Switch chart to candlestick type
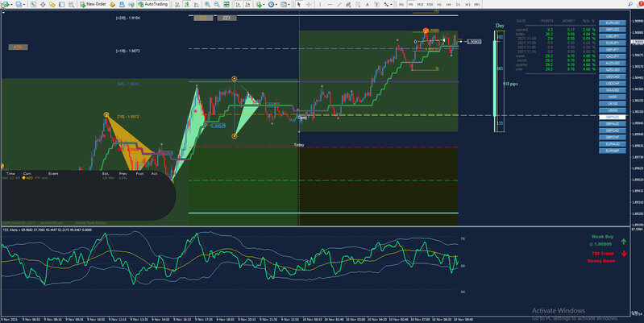644x323 pixels. (187, 4)
